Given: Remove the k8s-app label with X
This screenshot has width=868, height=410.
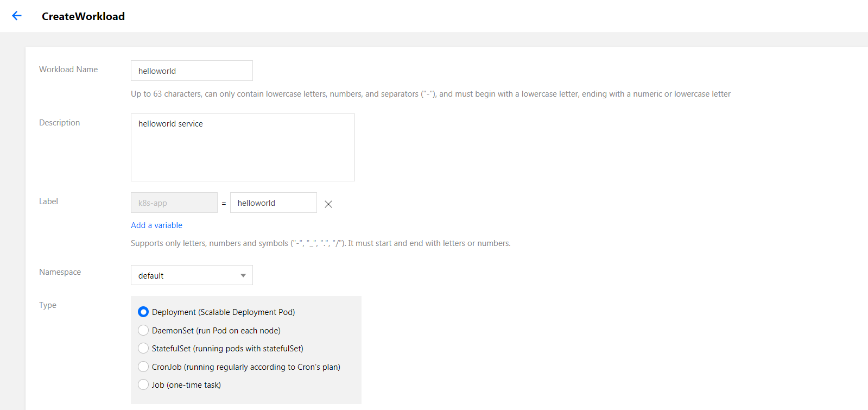Looking at the screenshot, I should [x=328, y=204].
